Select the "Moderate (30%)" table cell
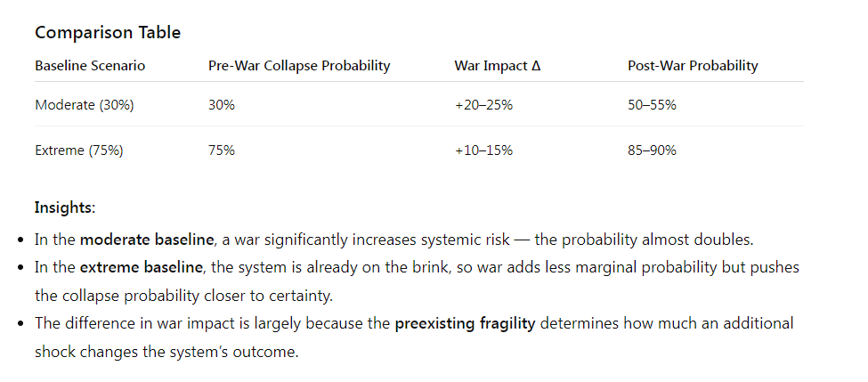This screenshot has height=382, width=868. tap(84, 105)
